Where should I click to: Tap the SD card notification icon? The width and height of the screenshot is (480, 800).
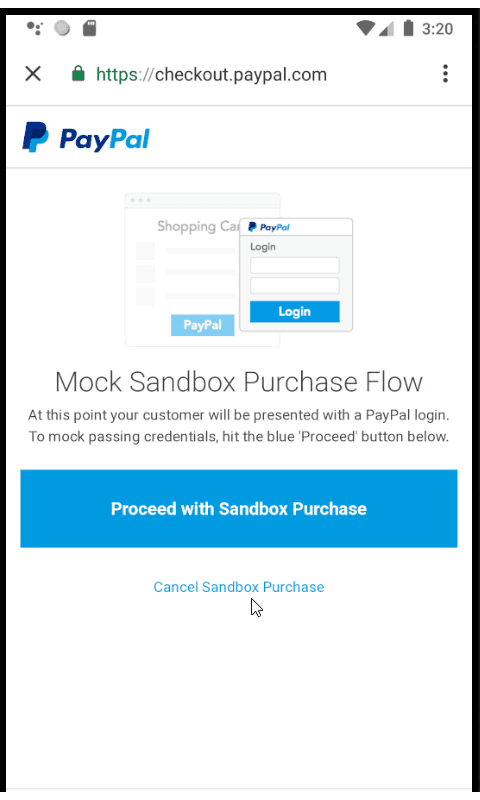click(x=89, y=28)
